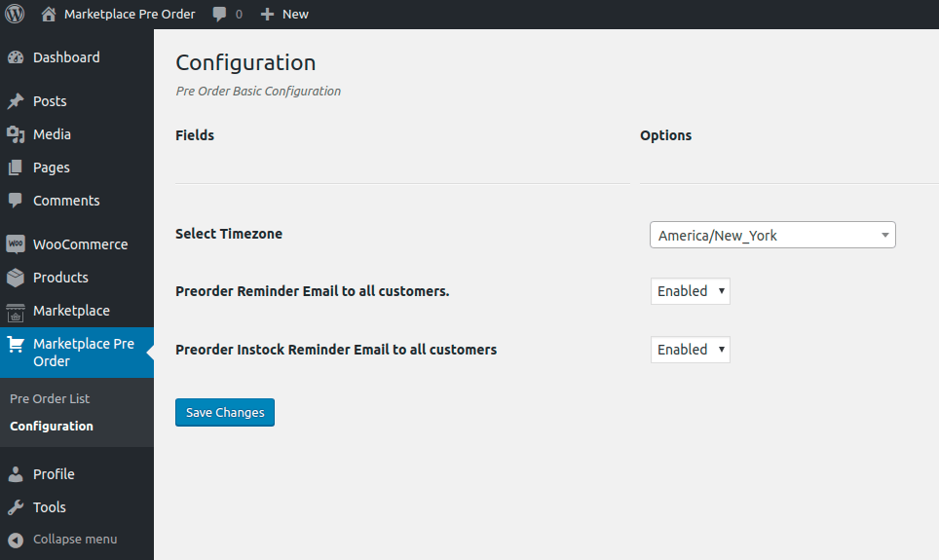Open the Select Timezone dropdown
The height and width of the screenshot is (560, 939).
coord(772,235)
